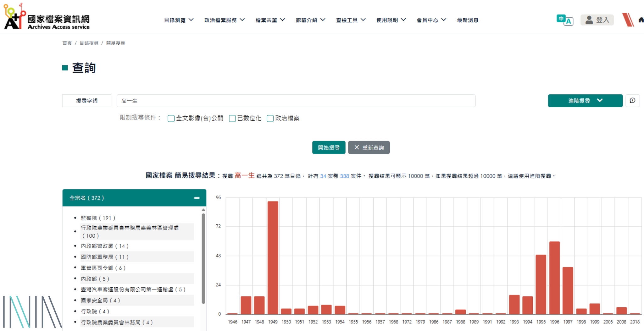Open the 目錄瀏覽 dropdown menu
The image size is (644, 331).
pos(179,20)
